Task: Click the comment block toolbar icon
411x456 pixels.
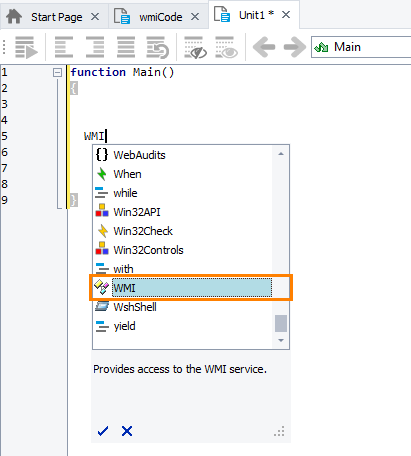Action: [126, 47]
